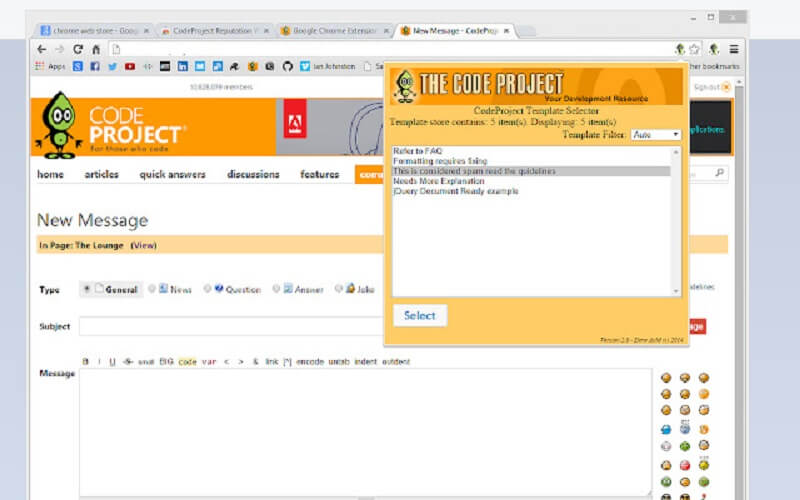The image size is (800, 500).
Task: Open the quick answers menu
Action: point(172,174)
